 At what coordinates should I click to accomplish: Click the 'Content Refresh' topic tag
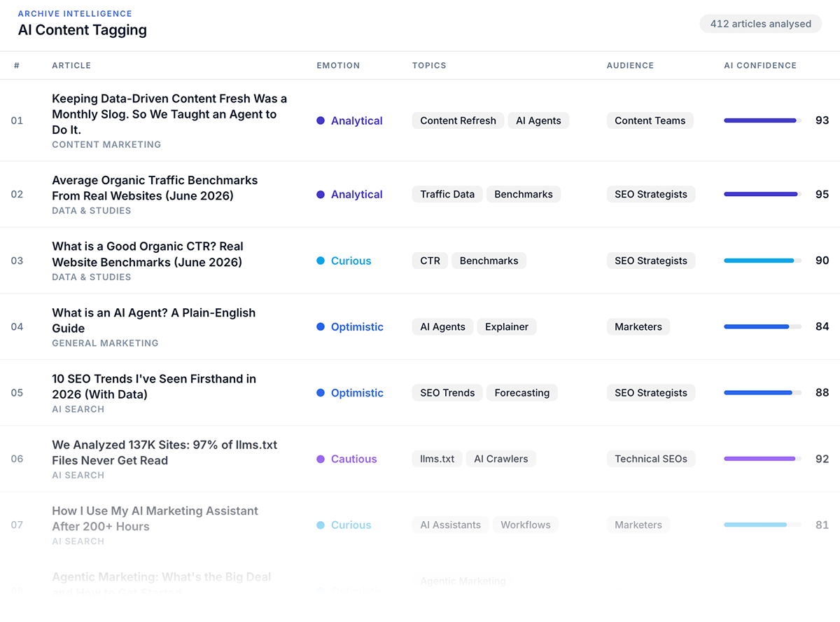click(x=458, y=120)
